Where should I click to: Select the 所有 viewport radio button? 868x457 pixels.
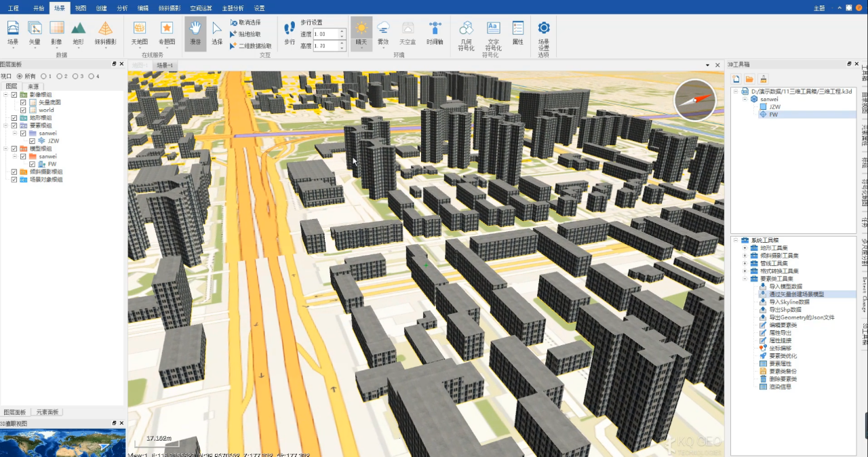pyautogui.click(x=20, y=76)
